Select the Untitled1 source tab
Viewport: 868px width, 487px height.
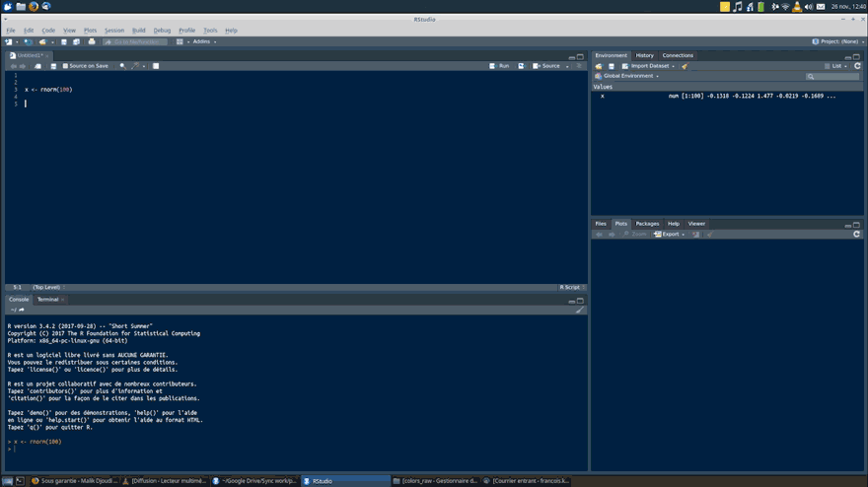click(x=30, y=55)
